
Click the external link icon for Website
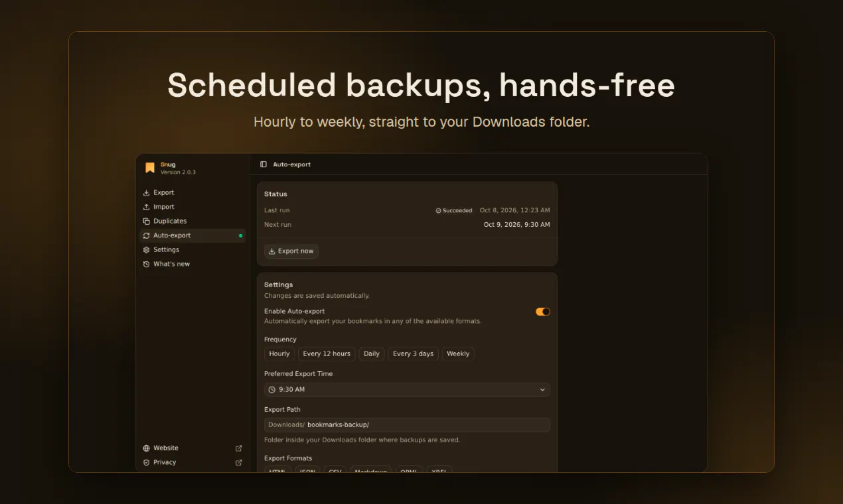click(x=239, y=448)
